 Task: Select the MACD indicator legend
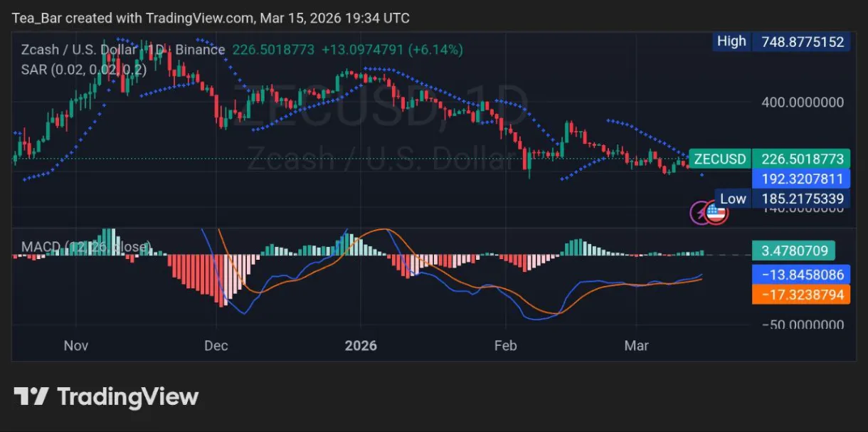(86, 247)
